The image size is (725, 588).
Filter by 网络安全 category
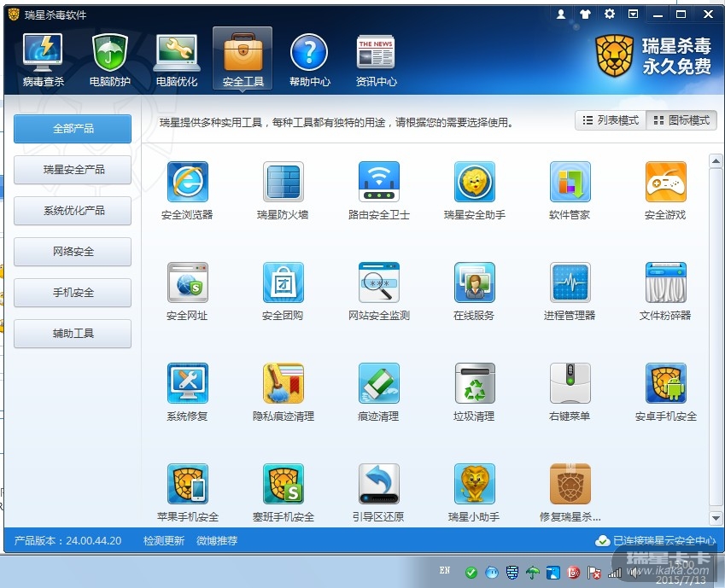[x=73, y=252]
